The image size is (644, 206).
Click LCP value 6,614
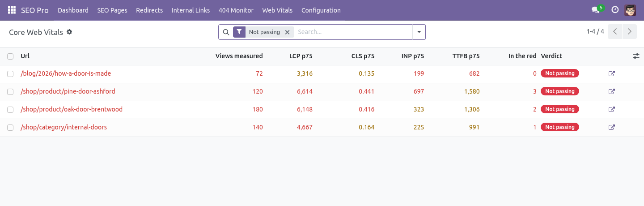pos(305,91)
